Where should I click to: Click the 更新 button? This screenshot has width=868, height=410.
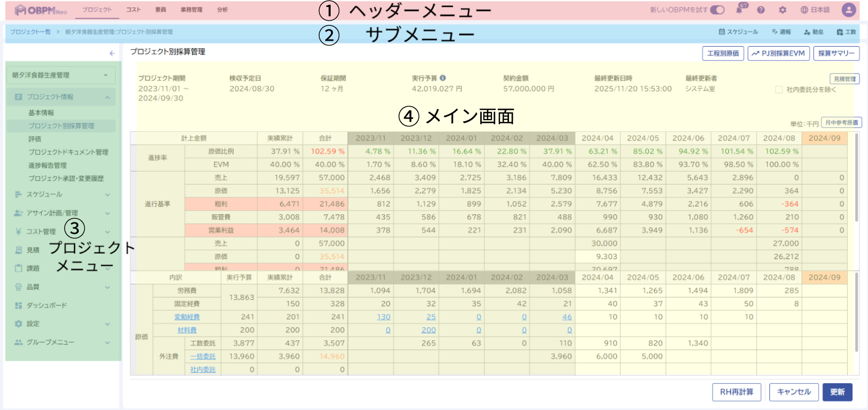pos(837,392)
